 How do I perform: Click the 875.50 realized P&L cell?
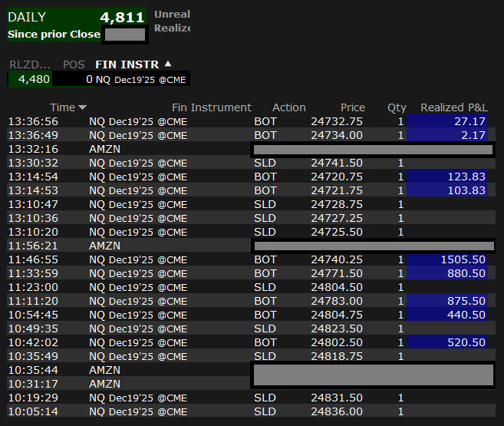tap(447, 301)
